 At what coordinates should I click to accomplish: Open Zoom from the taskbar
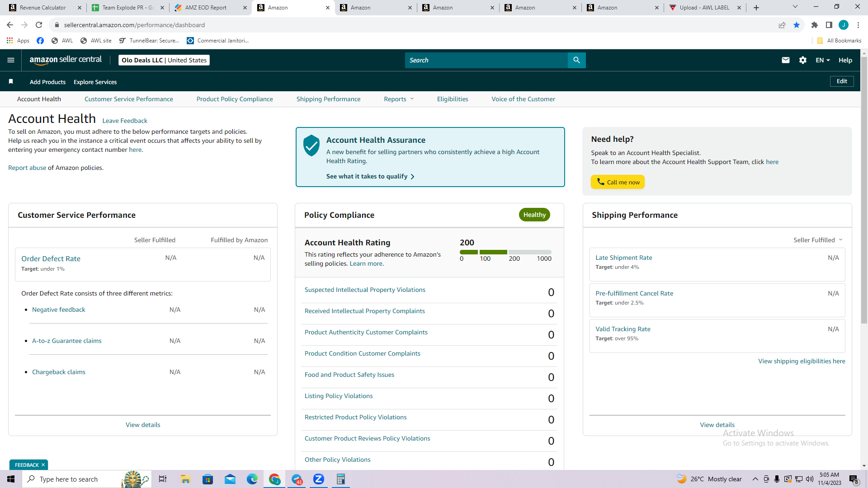319,479
